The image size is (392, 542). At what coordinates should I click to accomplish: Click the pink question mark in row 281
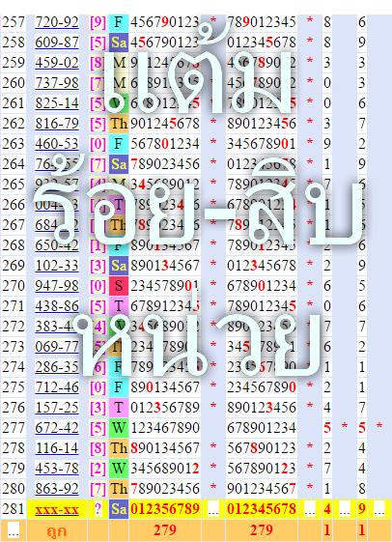[x=98, y=509]
